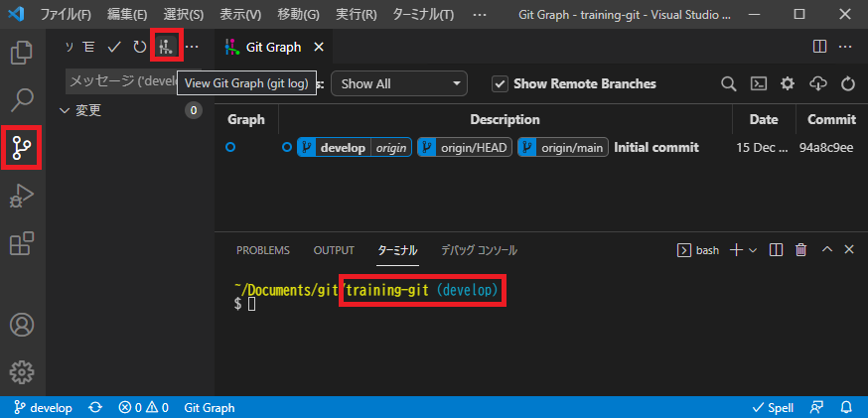
Task: Open the 表示(V) menu
Action: [239, 14]
